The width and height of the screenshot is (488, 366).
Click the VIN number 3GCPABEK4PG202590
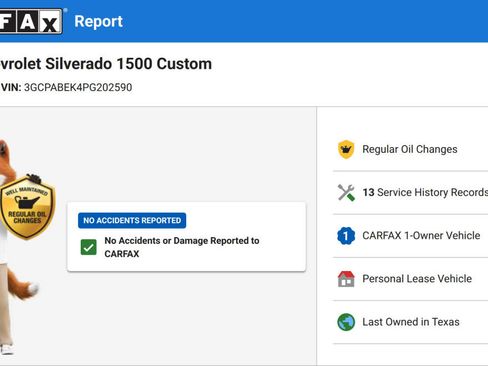(78, 87)
